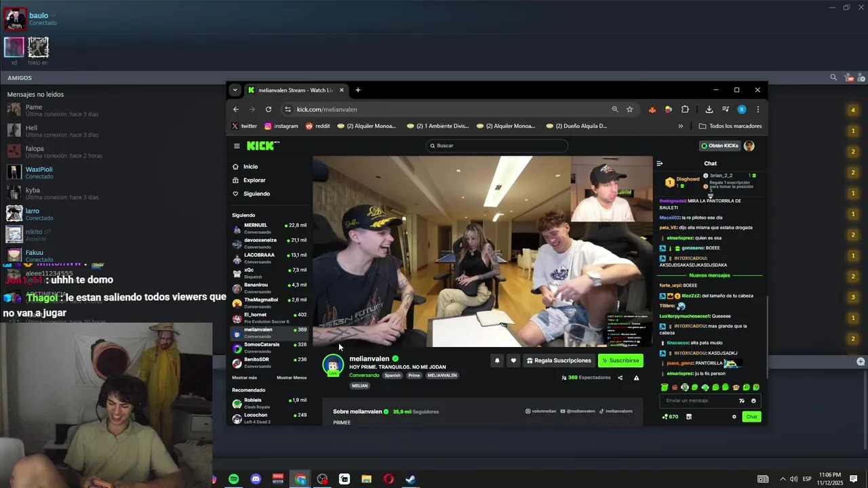Click Regala Suscripciones button
The image size is (868, 488).
coord(559,361)
